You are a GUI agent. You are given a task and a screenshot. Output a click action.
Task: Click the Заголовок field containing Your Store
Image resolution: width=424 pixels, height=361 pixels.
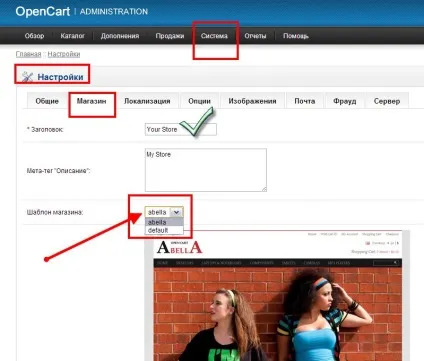click(181, 129)
